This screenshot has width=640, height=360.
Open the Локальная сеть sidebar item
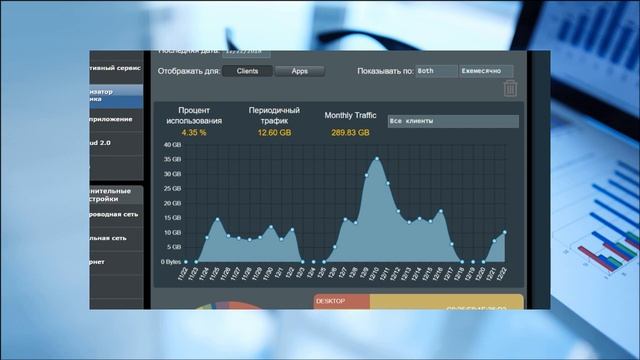pos(116,238)
